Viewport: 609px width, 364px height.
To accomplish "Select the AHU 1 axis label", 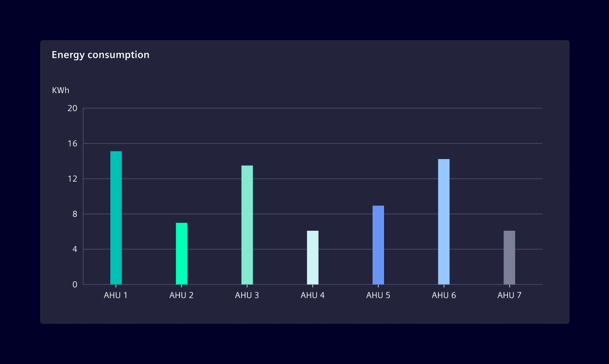I will [116, 295].
